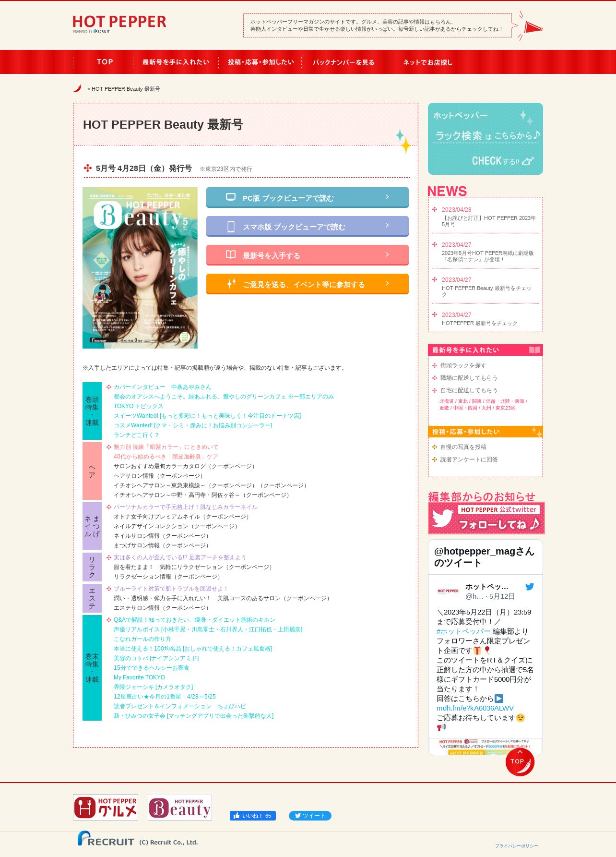Image resolution: width=616 pixels, height=857 pixels.
Task: Click 最新号を入手する button
Action: (x=308, y=255)
